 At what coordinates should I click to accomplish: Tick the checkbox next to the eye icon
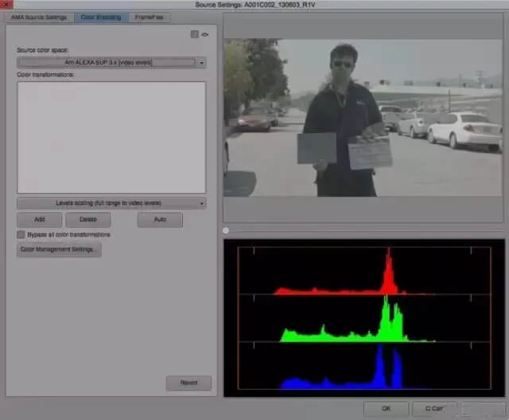click(194, 34)
